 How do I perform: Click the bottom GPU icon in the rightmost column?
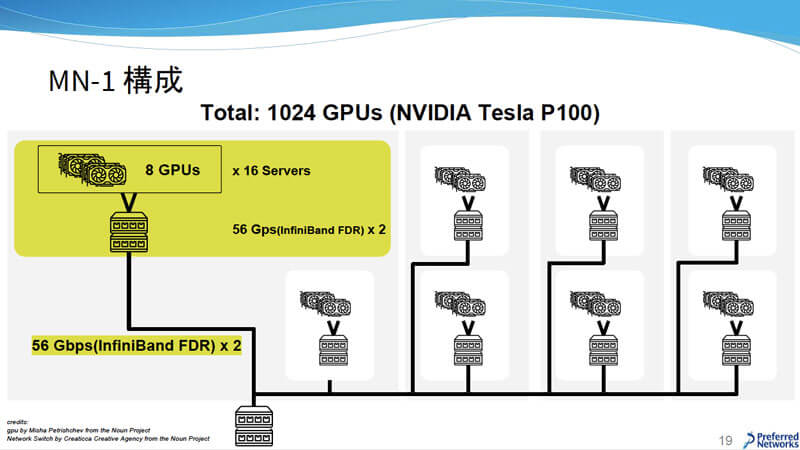(x=728, y=304)
